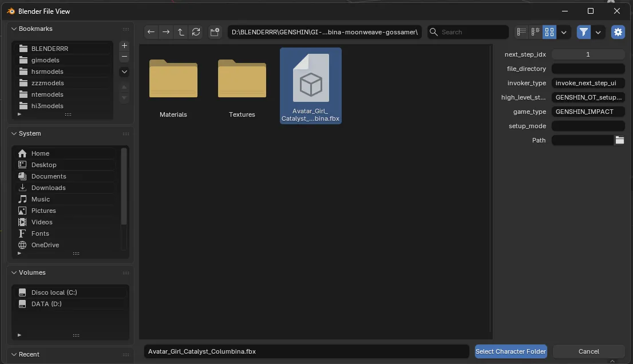Collapse the System panel
Screen dimensions: 633x364
(14, 133)
